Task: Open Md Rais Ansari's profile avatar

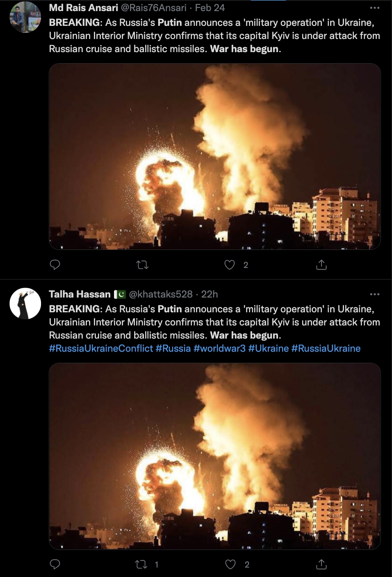Action: click(25, 17)
